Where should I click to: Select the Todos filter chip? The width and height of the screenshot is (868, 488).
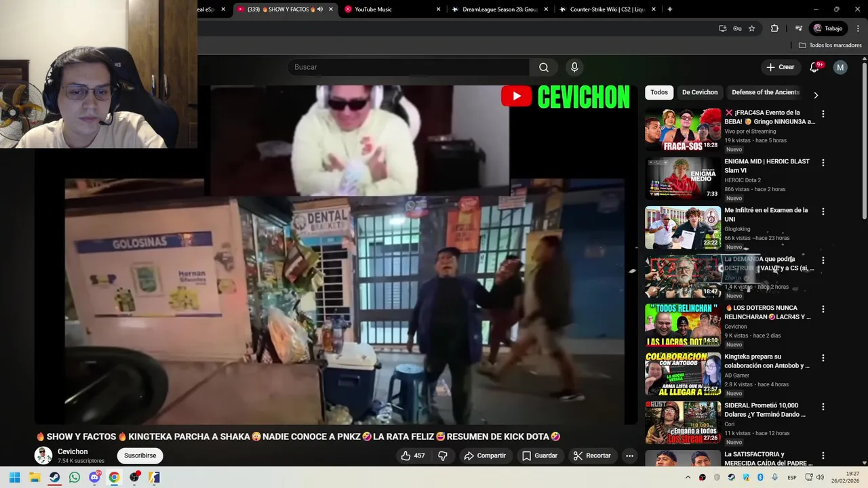(x=659, y=92)
